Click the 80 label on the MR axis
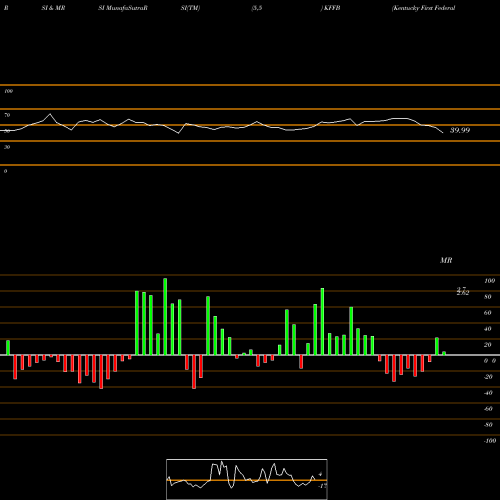Screen dimensions: 500x500 488,297
